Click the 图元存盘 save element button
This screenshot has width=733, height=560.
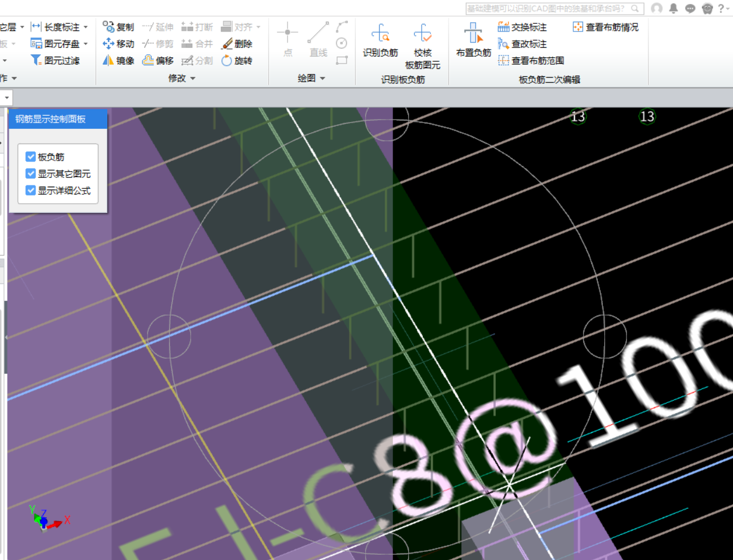[55, 44]
